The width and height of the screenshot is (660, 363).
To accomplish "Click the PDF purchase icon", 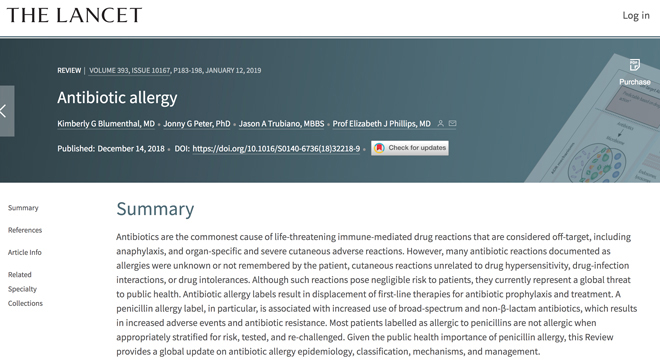I will pyautogui.click(x=634, y=65).
